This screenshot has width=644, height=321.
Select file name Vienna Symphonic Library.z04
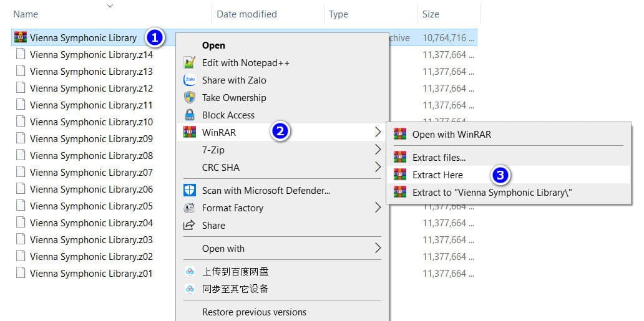pos(91,223)
